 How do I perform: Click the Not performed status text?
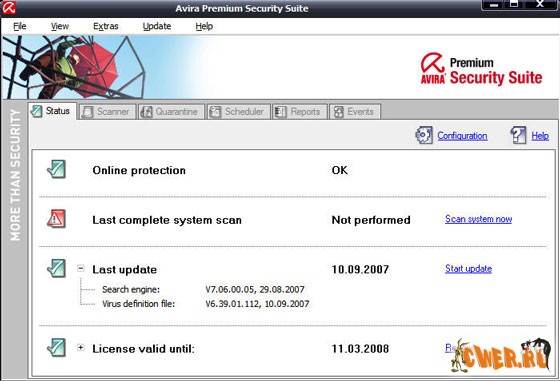pos(371,220)
